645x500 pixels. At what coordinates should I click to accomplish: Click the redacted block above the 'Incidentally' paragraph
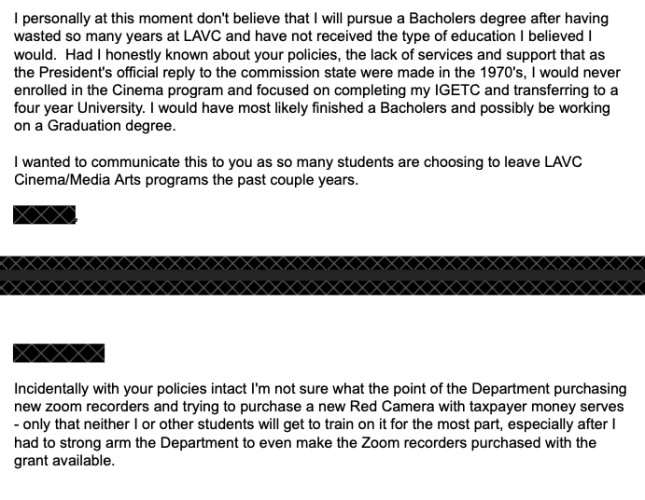59,352
